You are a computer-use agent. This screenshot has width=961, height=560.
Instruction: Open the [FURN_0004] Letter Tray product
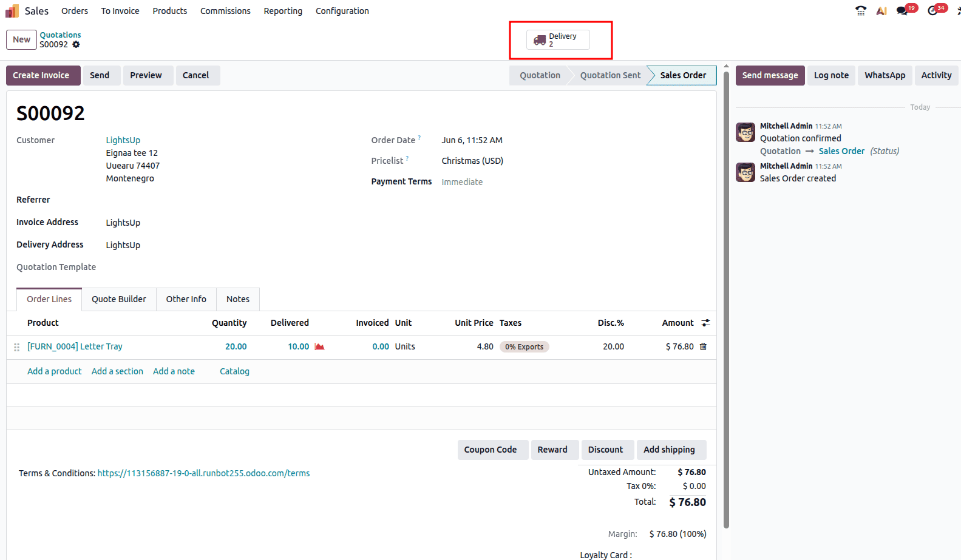click(x=75, y=346)
